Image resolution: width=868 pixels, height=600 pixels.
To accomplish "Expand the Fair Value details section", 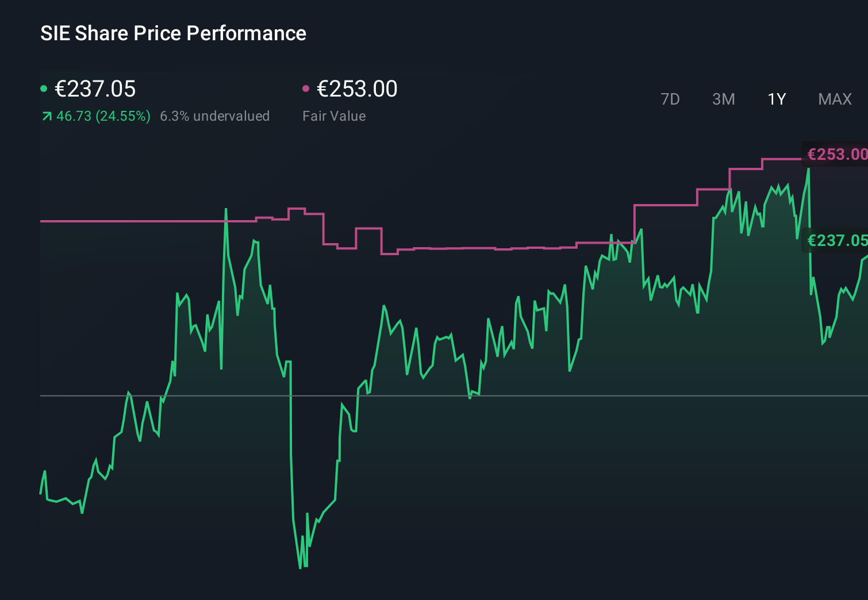I will pos(334,116).
